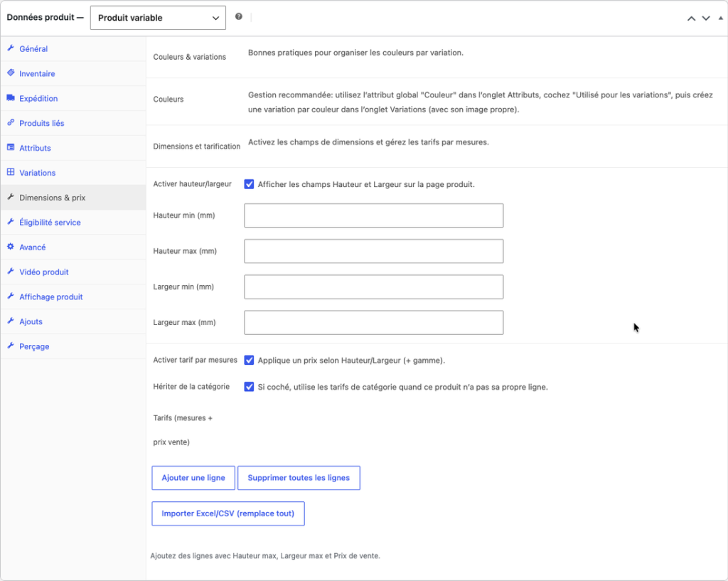The image size is (728, 581).
Task: Click the help question mark icon
Action: point(239,16)
